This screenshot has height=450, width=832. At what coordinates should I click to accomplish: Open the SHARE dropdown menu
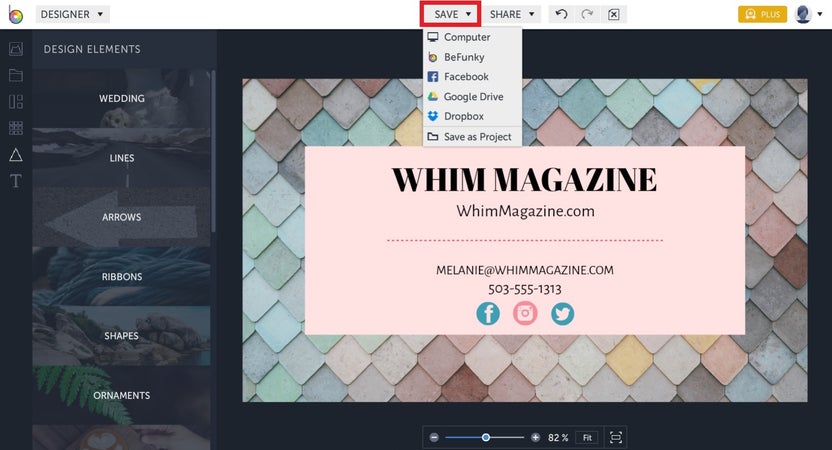(x=512, y=14)
